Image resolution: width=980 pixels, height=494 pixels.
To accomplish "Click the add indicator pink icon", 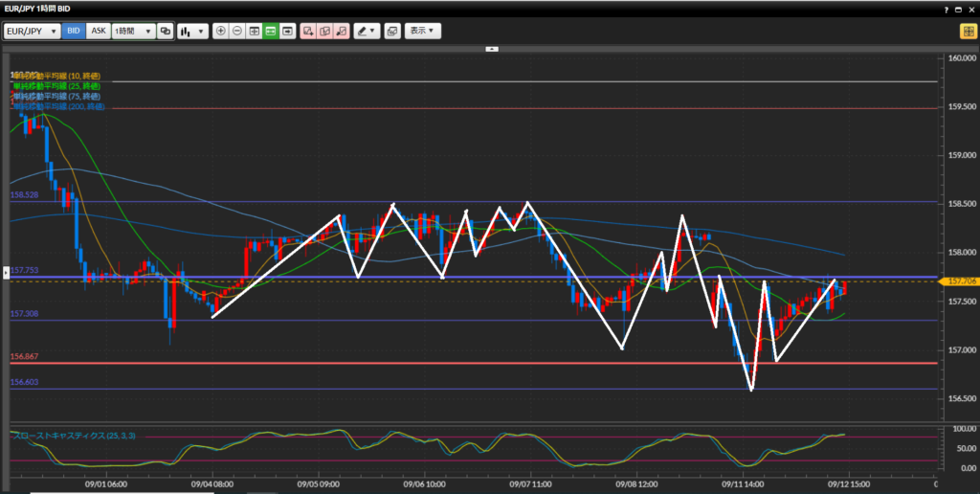I will 308,31.
